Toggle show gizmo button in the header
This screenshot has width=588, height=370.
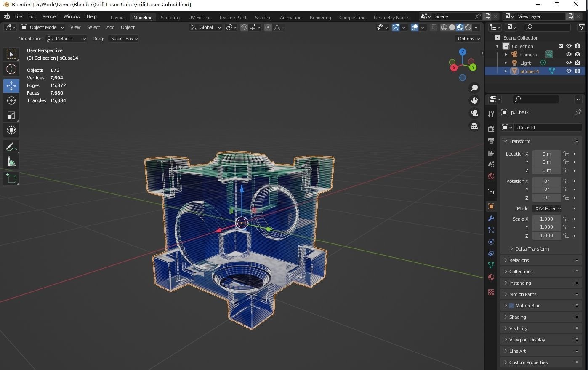pyautogui.click(x=396, y=27)
